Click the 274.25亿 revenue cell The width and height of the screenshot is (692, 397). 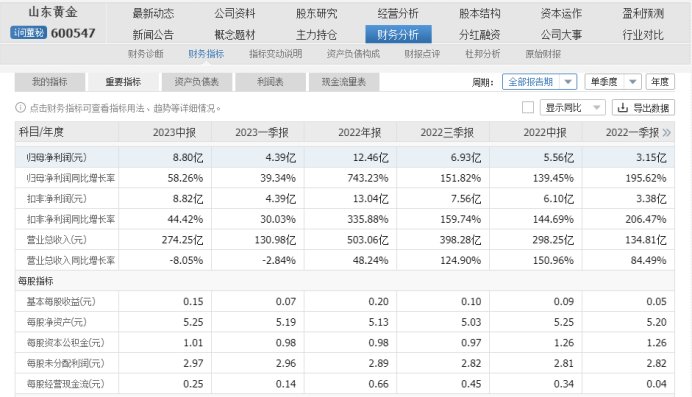pyautogui.click(x=182, y=240)
